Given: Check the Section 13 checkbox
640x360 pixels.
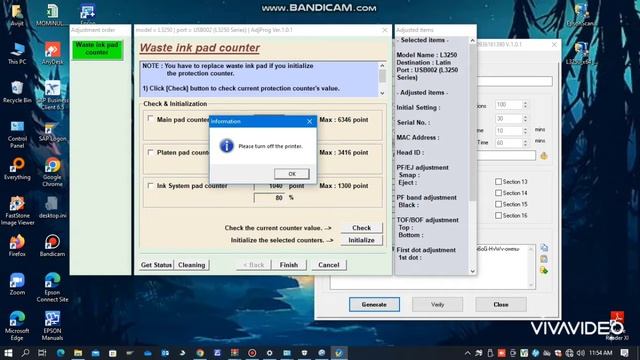Looking at the screenshot, I should pos(498,182).
